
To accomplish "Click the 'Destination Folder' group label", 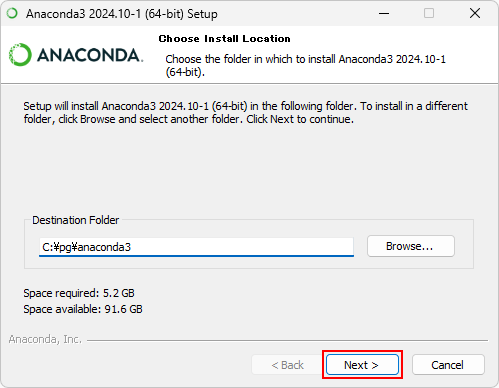I will coord(76,220).
